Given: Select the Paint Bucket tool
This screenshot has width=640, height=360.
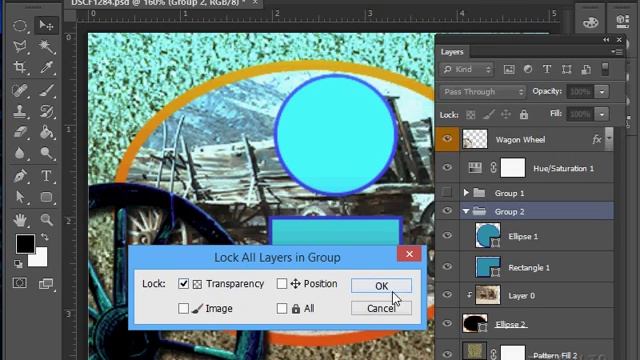Looking at the screenshot, I should (46, 132).
